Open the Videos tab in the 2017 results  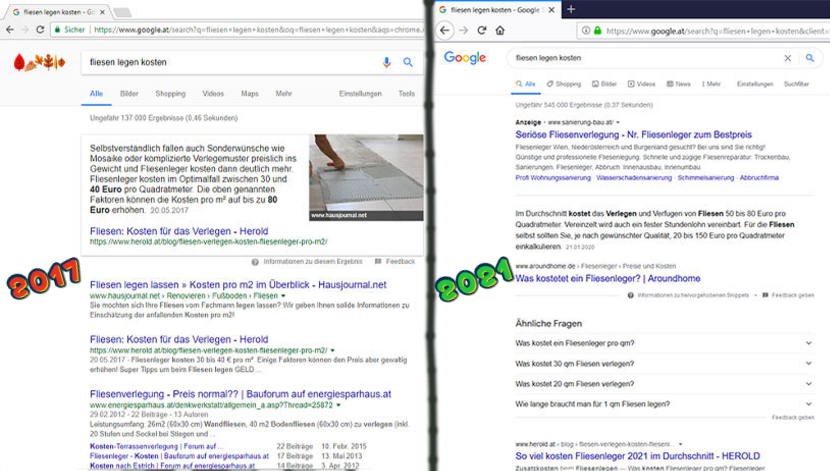[x=213, y=94]
